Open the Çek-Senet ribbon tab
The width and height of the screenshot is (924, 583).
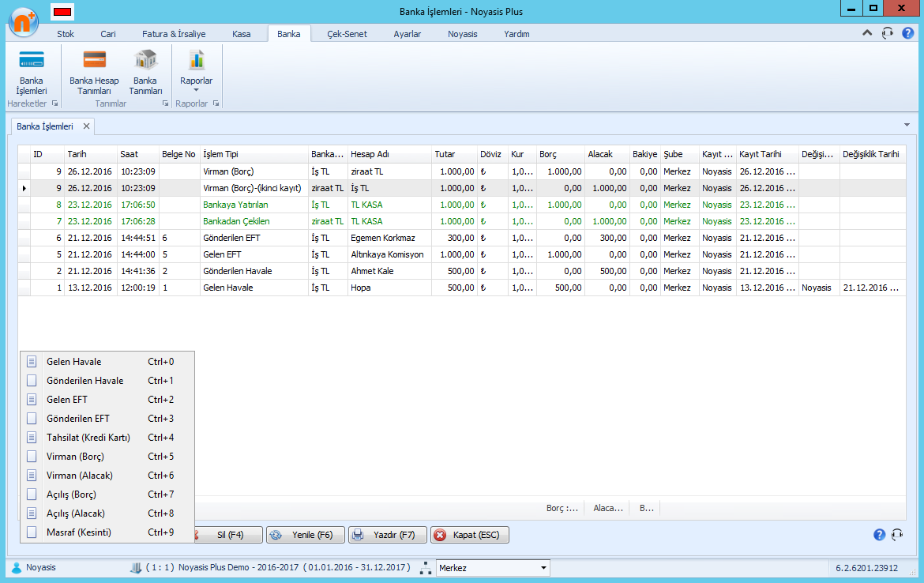[347, 34]
